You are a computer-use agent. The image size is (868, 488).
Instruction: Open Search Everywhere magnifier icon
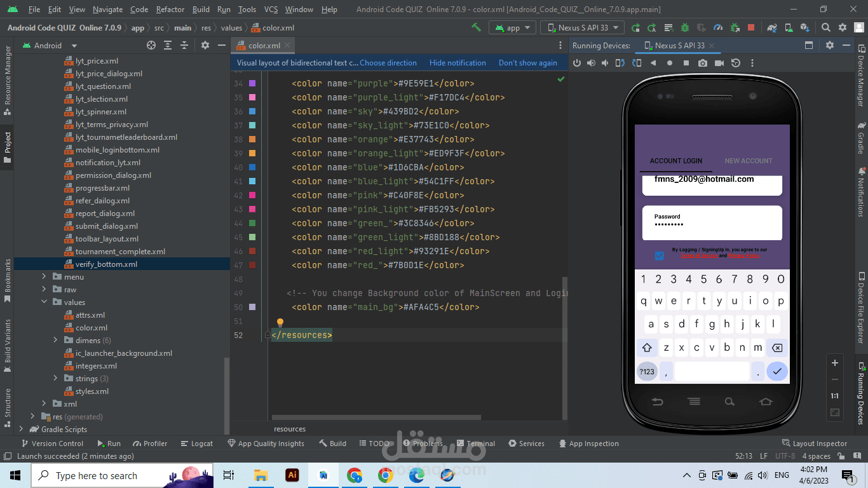[x=825, y=27]
